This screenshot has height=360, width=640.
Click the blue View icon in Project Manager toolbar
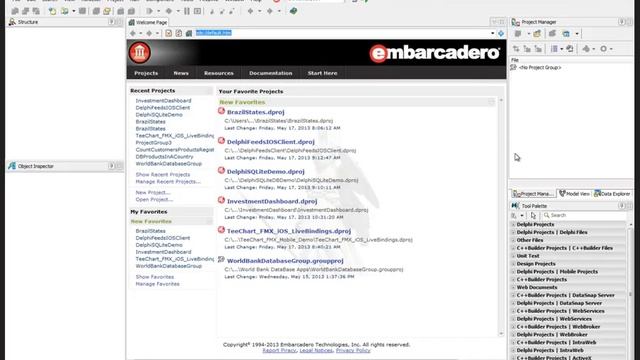pos(566,34)
